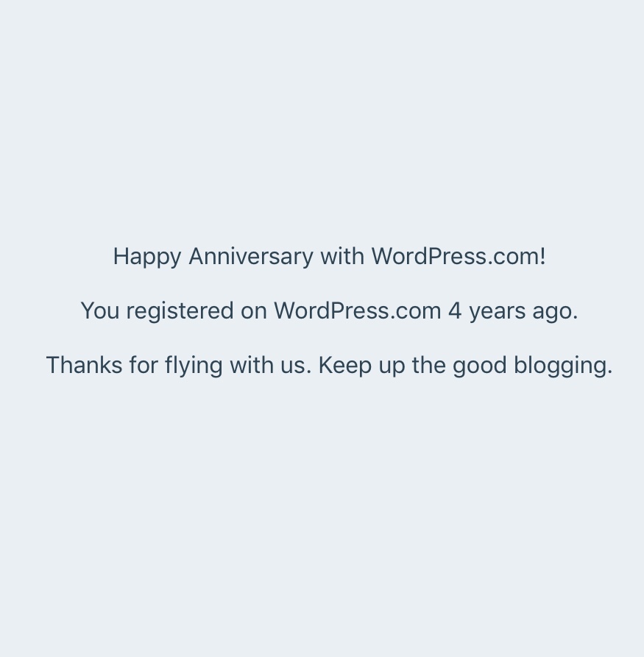Click the word "Thanks"
Viewport: 644px width, 657px height.
pyautogui.click(x=84, y=366)
